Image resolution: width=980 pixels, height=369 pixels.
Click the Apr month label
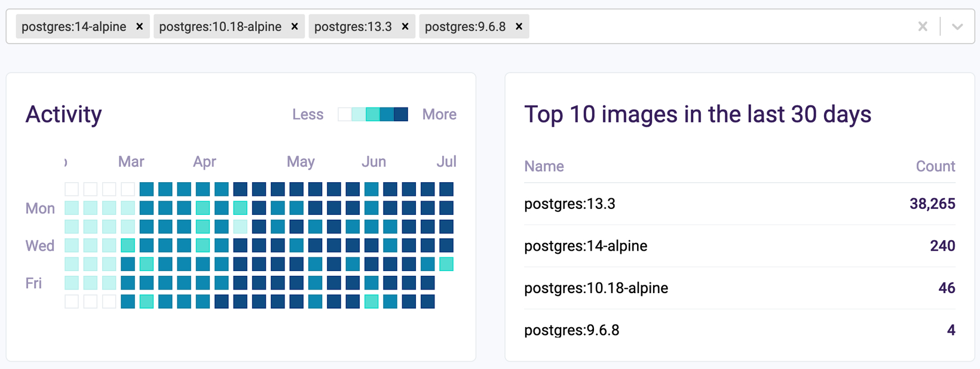pos(204,162)
